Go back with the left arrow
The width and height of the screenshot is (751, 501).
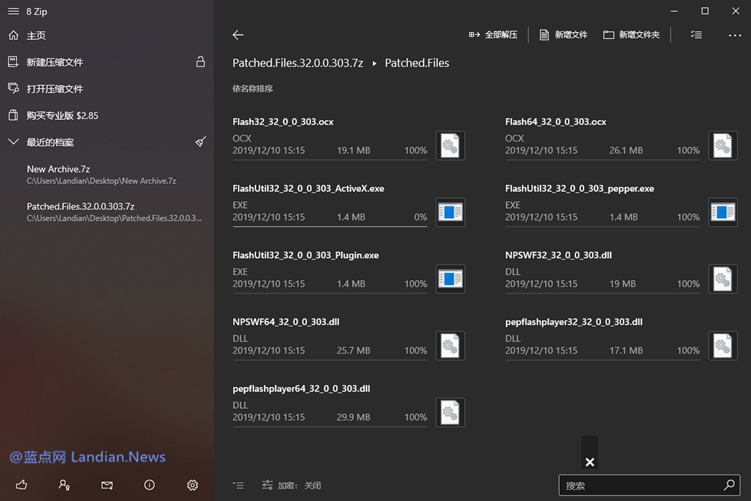coord(238,34)
